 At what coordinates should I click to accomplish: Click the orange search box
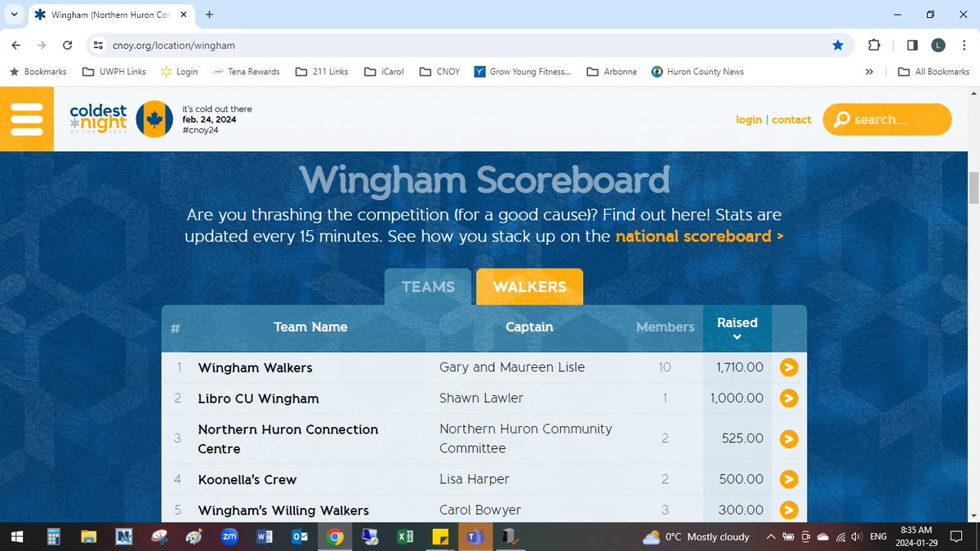887,119
